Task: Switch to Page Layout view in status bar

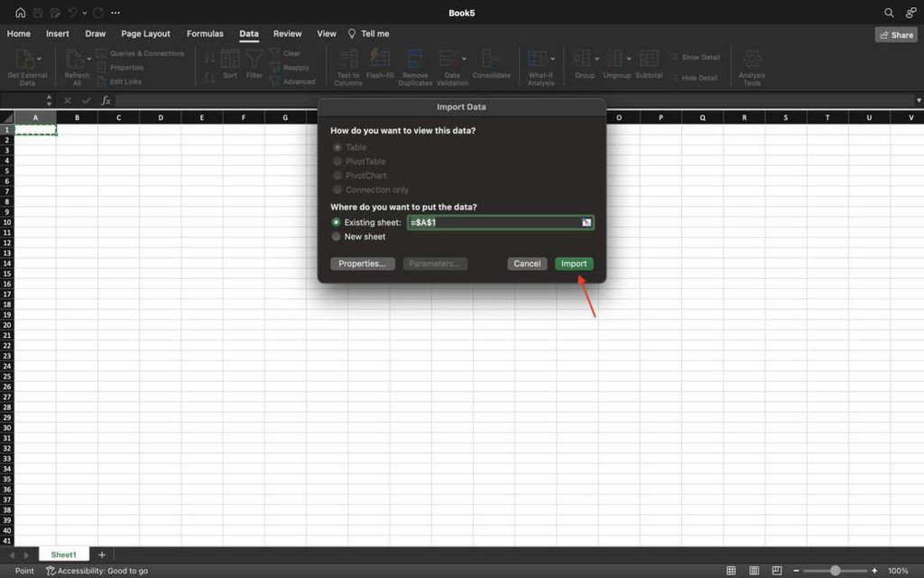Action: pos(753,571)
